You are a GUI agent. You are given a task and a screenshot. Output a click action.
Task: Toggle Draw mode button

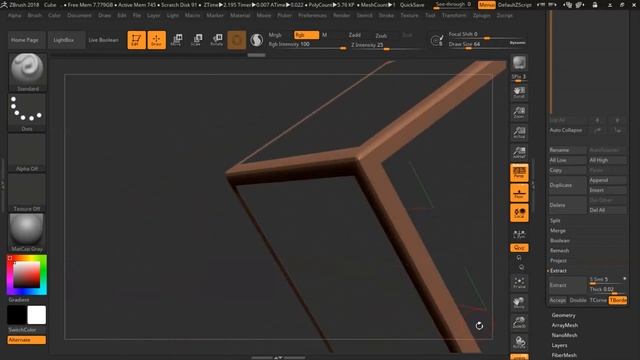pos(157,40)
